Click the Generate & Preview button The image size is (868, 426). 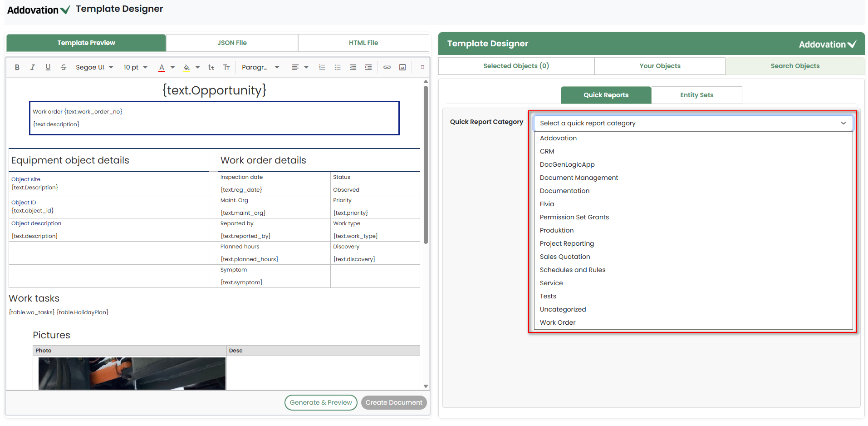point(321,402)
